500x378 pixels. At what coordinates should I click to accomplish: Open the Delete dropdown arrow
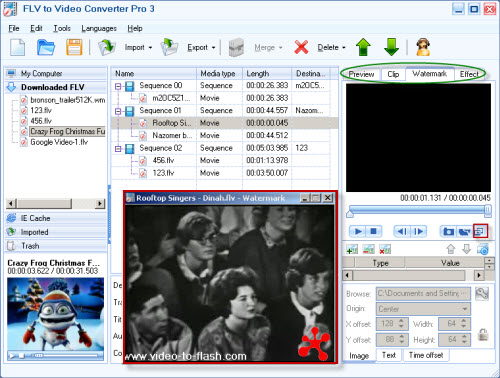tap(344, 48)
